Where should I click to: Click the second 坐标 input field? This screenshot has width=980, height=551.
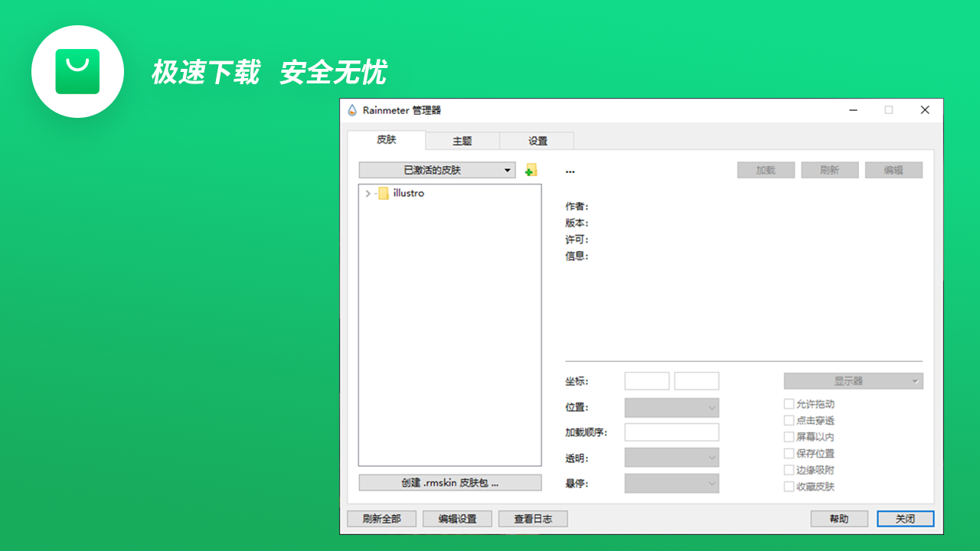[x=697, y=381]
